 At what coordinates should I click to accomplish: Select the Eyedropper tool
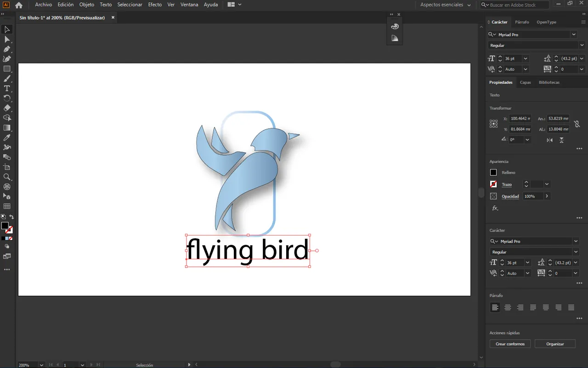(x=7, y=138)
